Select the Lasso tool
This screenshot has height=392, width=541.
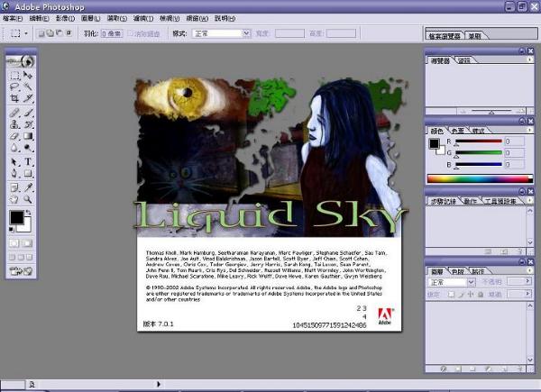14,87
